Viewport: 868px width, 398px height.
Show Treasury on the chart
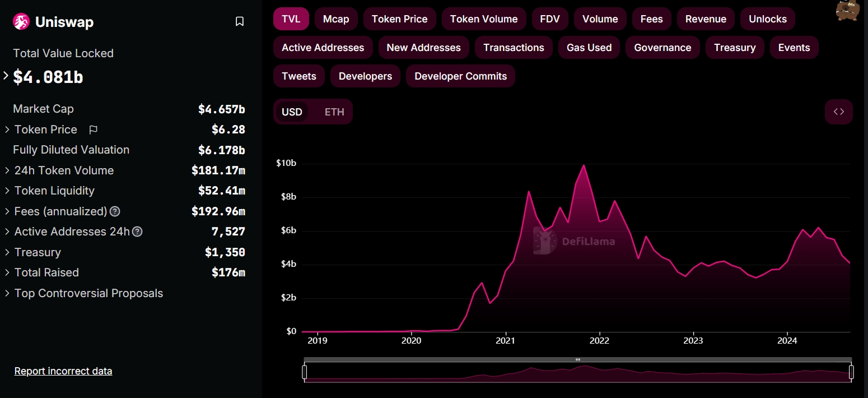tap(735, 48)
